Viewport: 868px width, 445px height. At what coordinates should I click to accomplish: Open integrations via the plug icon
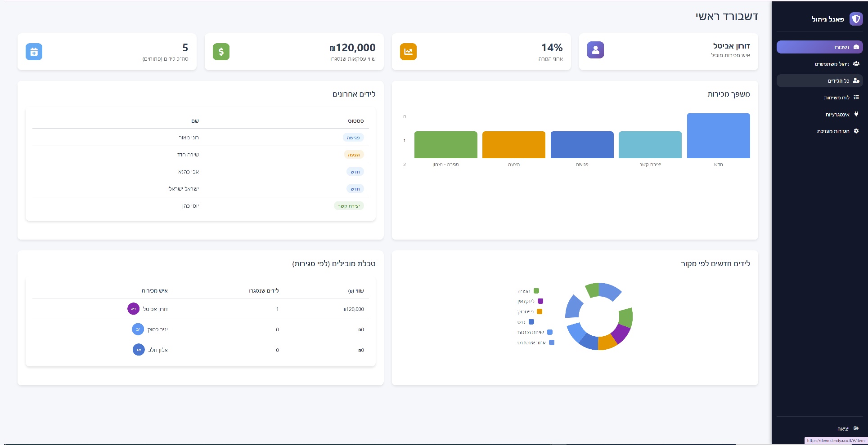(856, 114)
